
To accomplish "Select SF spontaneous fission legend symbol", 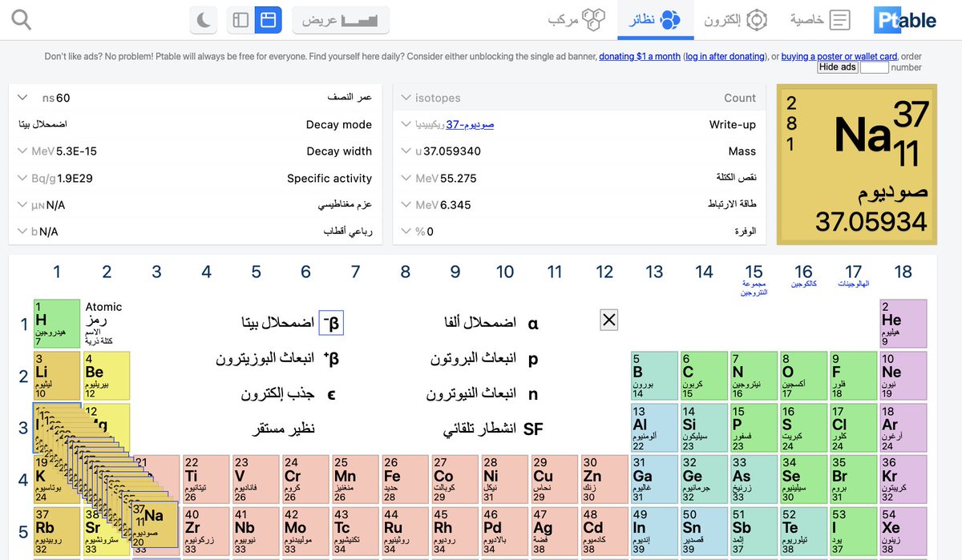I will (x=533, y=429).
